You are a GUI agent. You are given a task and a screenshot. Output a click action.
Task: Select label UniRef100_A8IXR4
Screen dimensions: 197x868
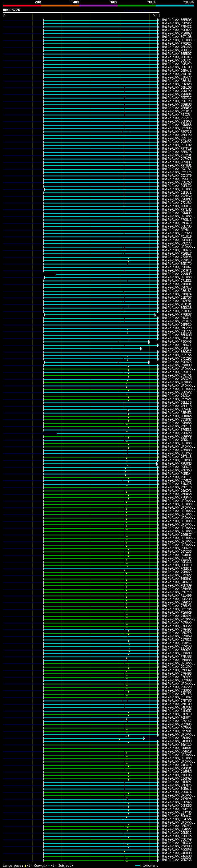(x=177, y=115)
